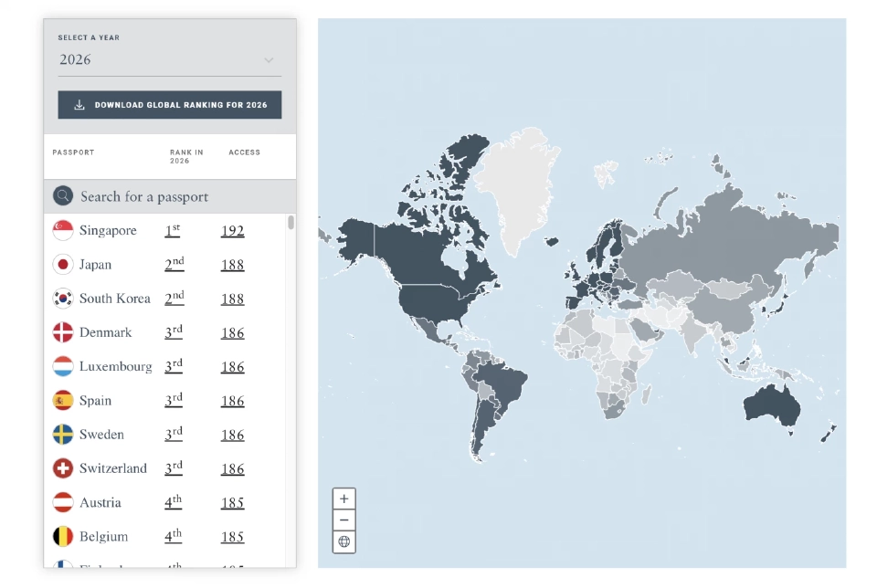
Task: Open Singapore's 192 access link
Action: [232, 231]
